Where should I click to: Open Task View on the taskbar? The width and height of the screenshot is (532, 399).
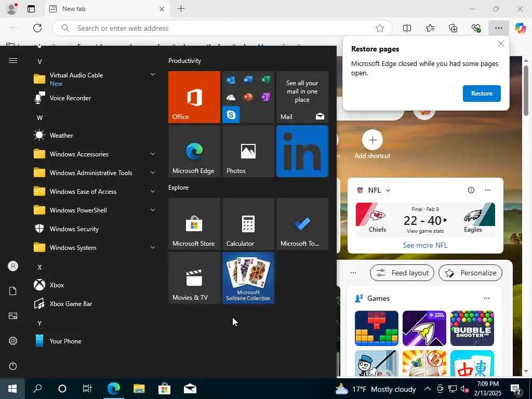pos(87,389)
